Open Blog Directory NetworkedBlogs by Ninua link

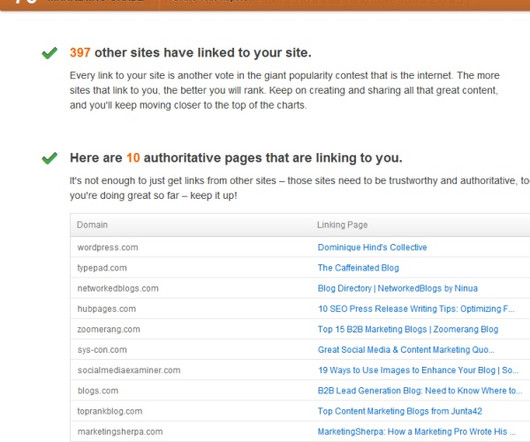pos(398,288)
